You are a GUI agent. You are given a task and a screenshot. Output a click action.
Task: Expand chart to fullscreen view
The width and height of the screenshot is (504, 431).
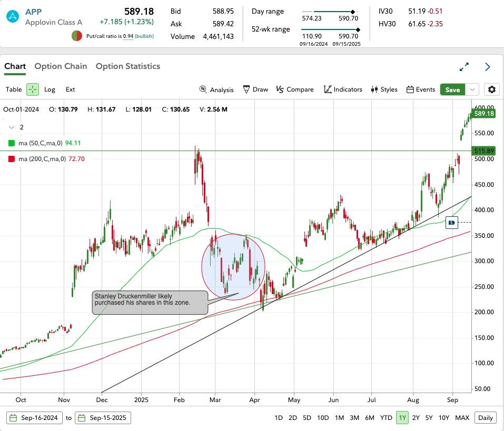pos(464,67)
